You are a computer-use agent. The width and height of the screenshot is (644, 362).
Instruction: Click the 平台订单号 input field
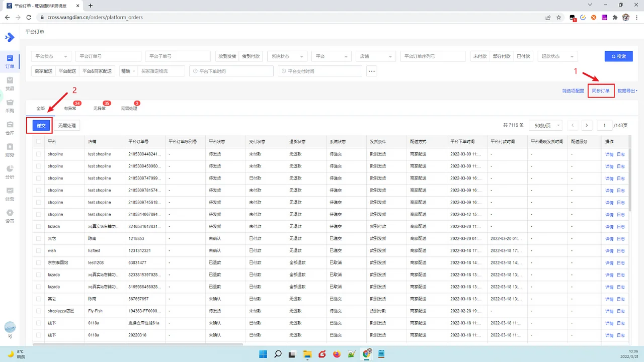click(x=108, y=56)
